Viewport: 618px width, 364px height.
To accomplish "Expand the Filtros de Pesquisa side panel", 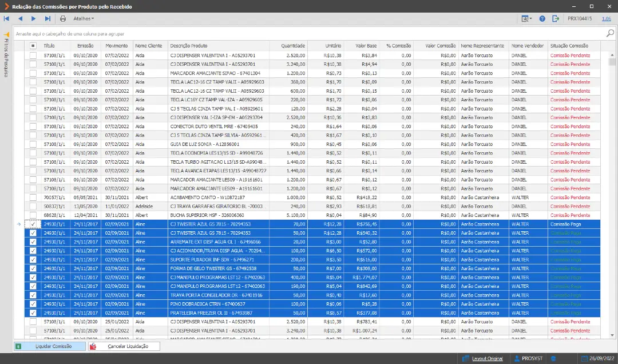I will click(6, 58).
